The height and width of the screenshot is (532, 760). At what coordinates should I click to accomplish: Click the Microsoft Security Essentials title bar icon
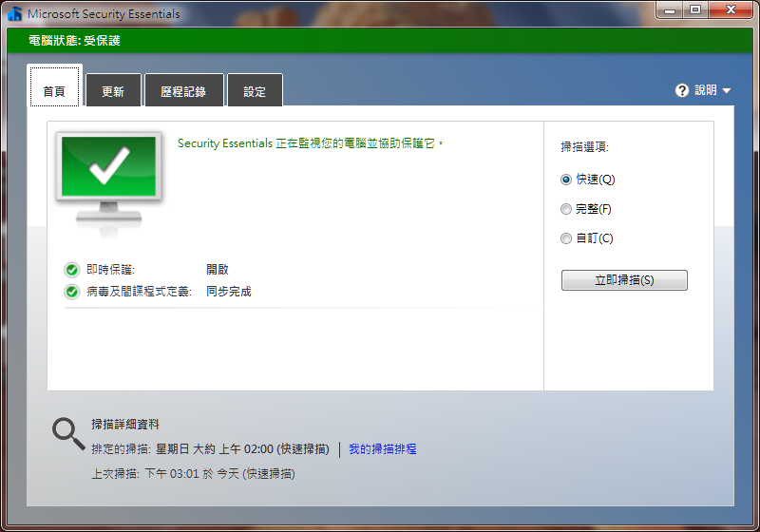(14, 13)
